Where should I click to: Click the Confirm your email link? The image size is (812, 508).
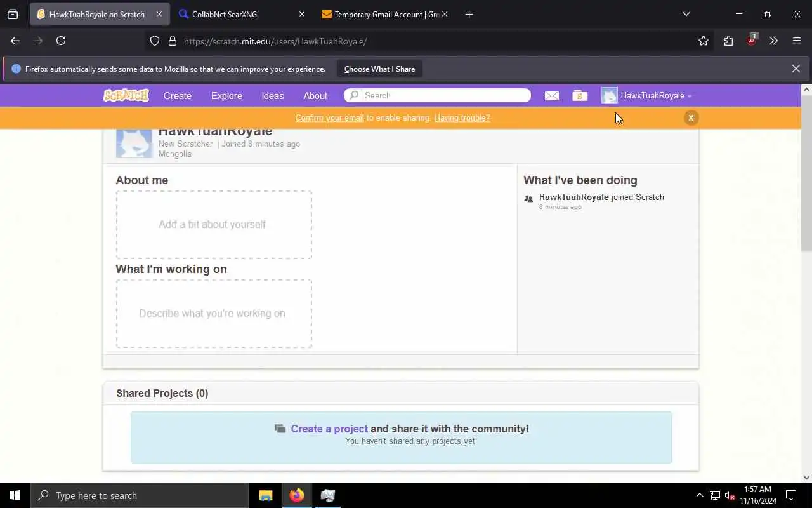click(x=329, y=118)
